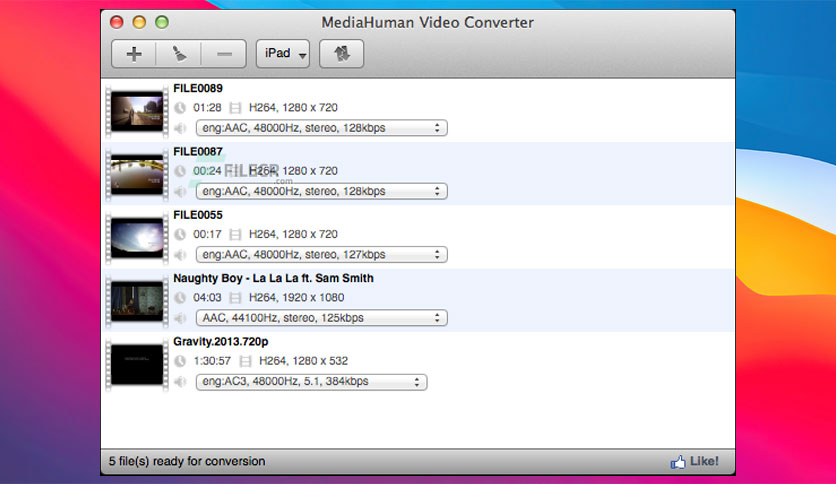The width and height of the screenshot is (836, 484).
Task: Click the clock icon beside 01:28 duration
Action: click(x=180, y=108)
